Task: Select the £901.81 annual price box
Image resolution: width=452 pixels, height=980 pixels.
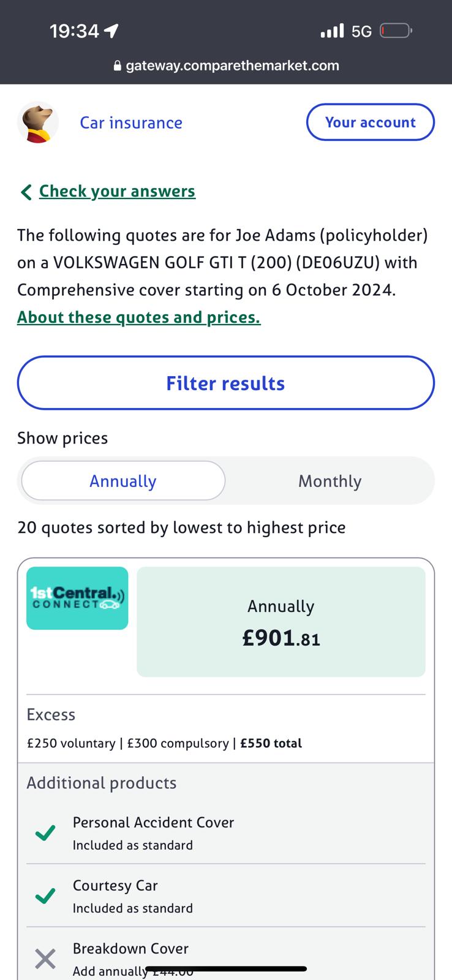Action: tap(281, 622)
